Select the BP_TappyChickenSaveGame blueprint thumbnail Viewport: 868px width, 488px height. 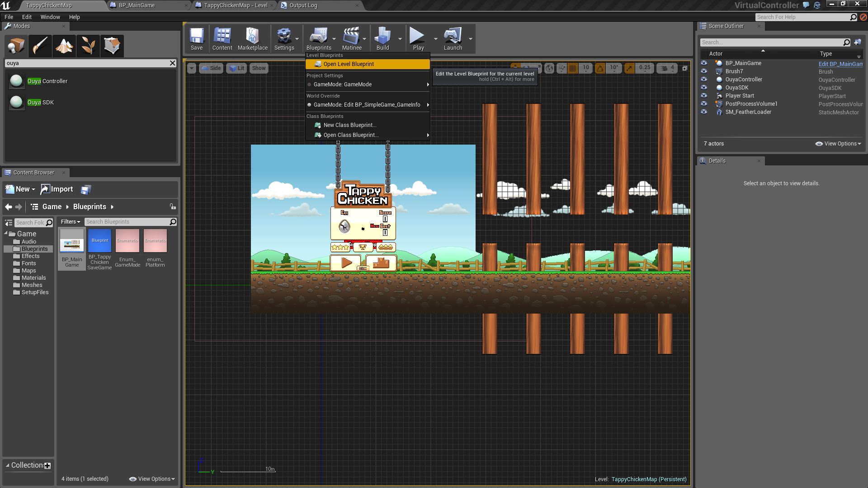point(99,241)
